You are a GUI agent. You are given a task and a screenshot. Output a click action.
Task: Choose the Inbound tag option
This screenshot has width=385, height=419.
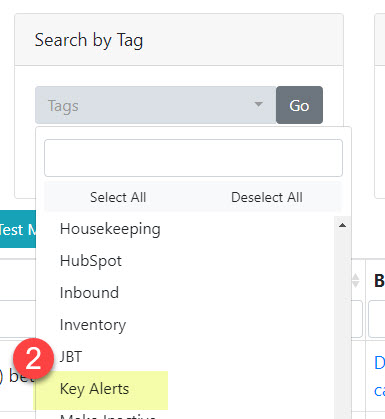pos(89,293)
